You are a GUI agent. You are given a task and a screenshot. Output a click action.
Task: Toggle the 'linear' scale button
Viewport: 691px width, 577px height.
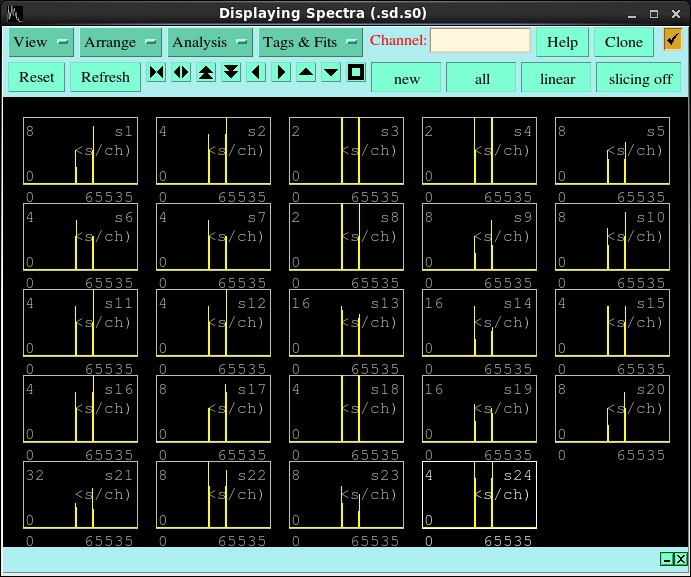pyautogui.click(x=557, y=78)
